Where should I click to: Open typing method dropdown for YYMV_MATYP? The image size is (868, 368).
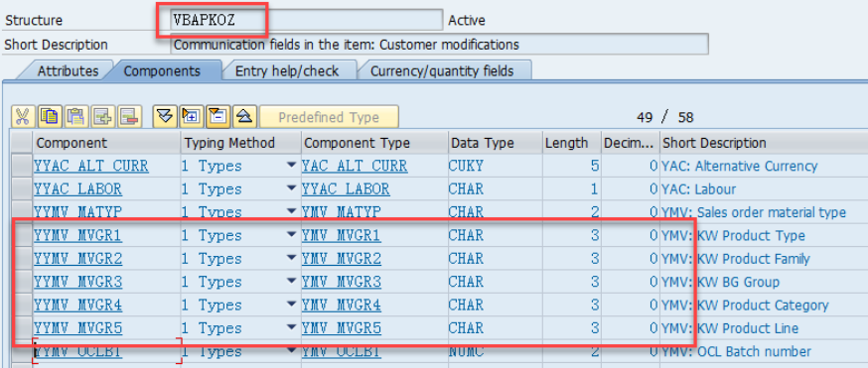click(x=292, y=212)
